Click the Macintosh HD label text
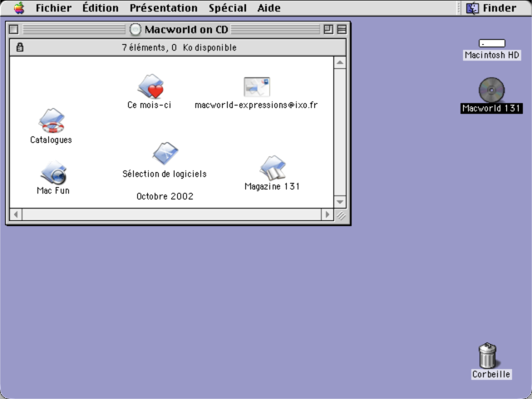This screenshot has width=532, height=399. tap(492, 55)
